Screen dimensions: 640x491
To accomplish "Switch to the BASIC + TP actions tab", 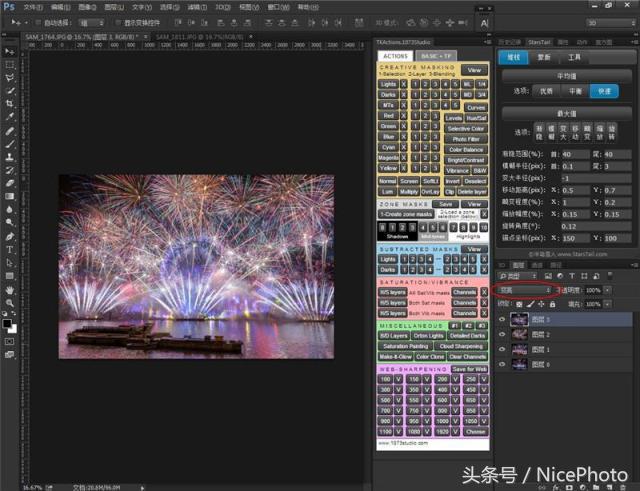I will 436,56.
